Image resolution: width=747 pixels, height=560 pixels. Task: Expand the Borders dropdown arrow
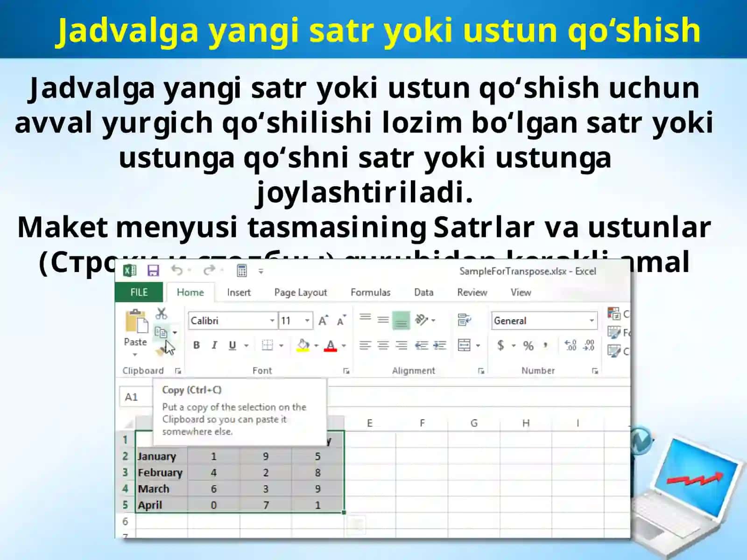coord(282,346)
